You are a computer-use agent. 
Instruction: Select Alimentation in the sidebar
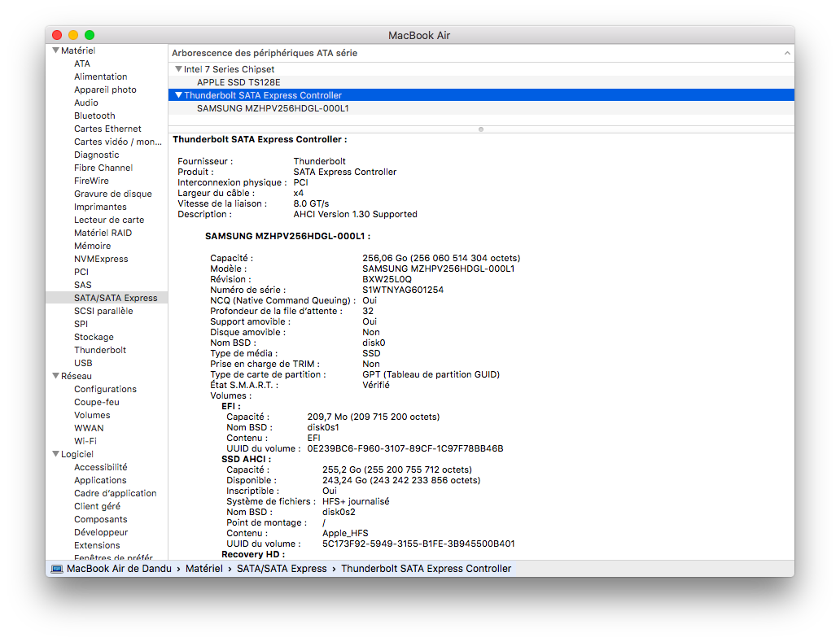pyautogui.click(x=101, y=76)
